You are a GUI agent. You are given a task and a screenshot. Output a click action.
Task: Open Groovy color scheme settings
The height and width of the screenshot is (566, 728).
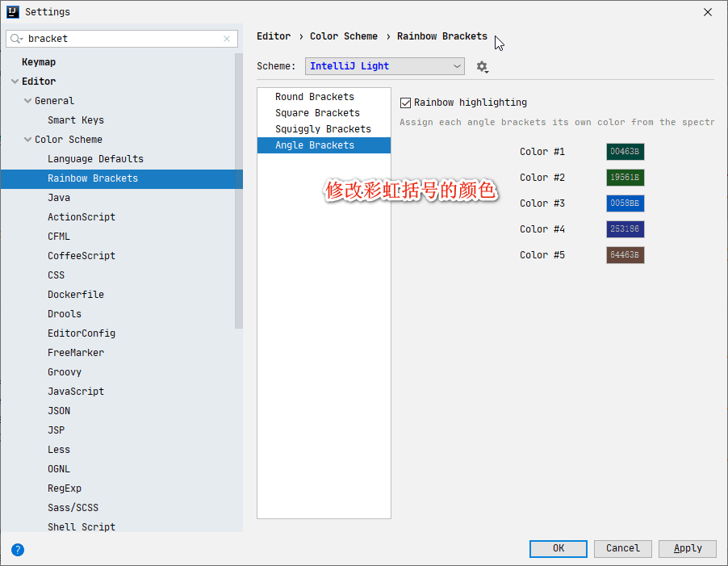click(65, 372)
